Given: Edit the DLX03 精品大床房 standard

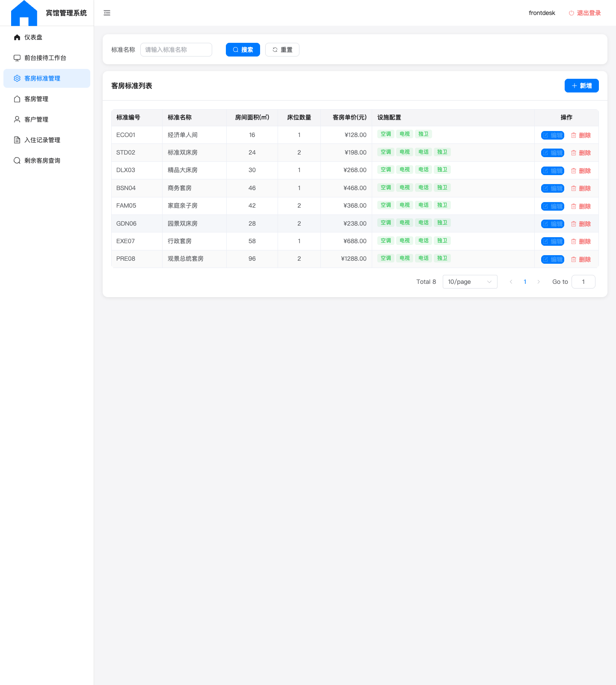Looking at the screenshot, I should [x=553, y=171].
